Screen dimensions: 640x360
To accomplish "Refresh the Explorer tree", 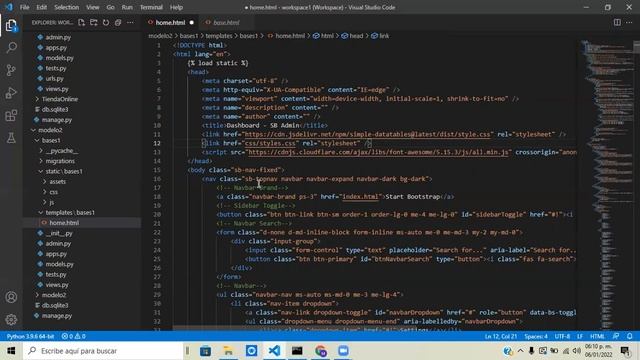I will click(x=106, y=22).
